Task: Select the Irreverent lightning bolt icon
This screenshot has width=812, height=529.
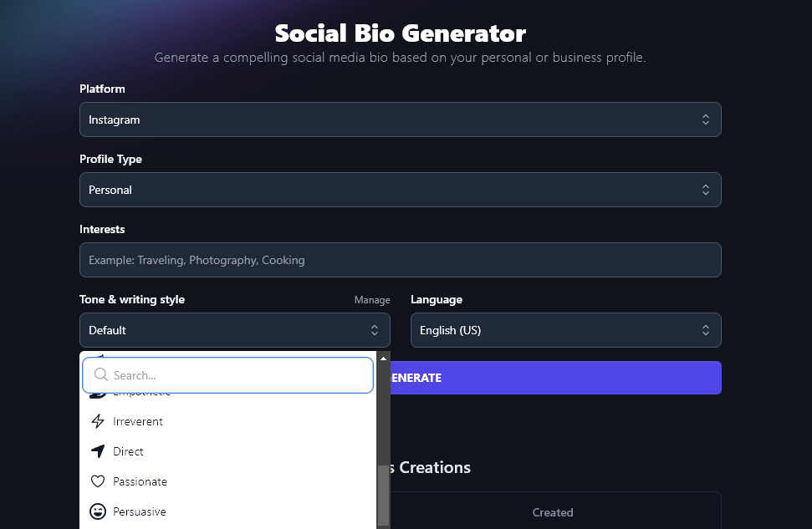Action: click(98, 421)
